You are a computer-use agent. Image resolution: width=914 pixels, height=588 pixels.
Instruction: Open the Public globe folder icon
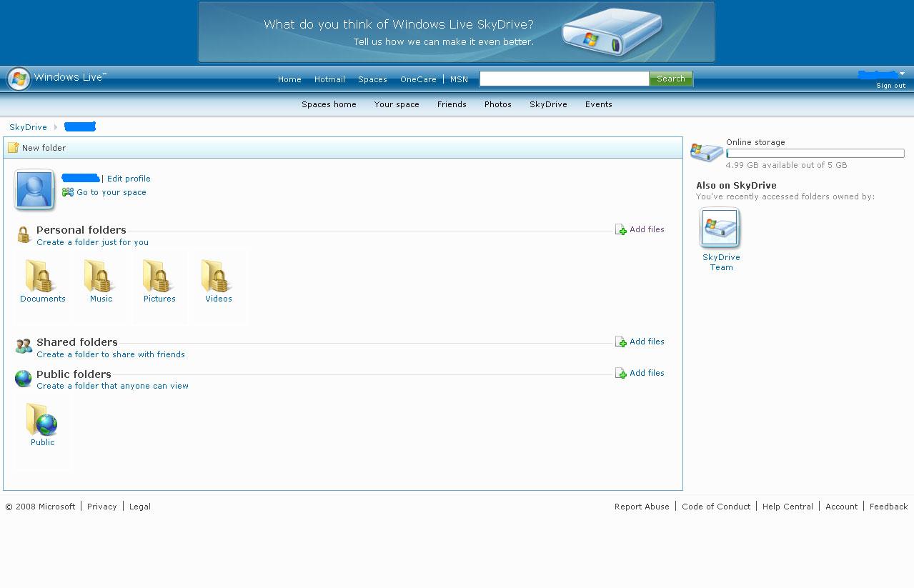pyautogui.click(x=42, y=420)
